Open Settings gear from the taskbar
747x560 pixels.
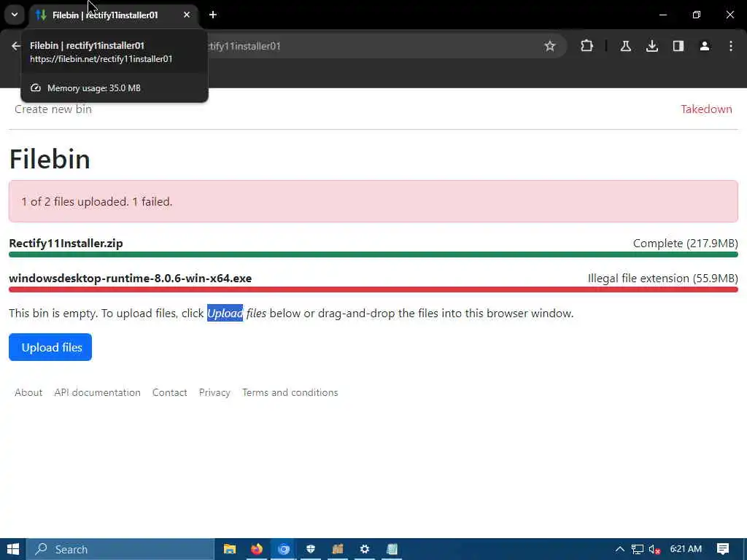tap(365, 549)
